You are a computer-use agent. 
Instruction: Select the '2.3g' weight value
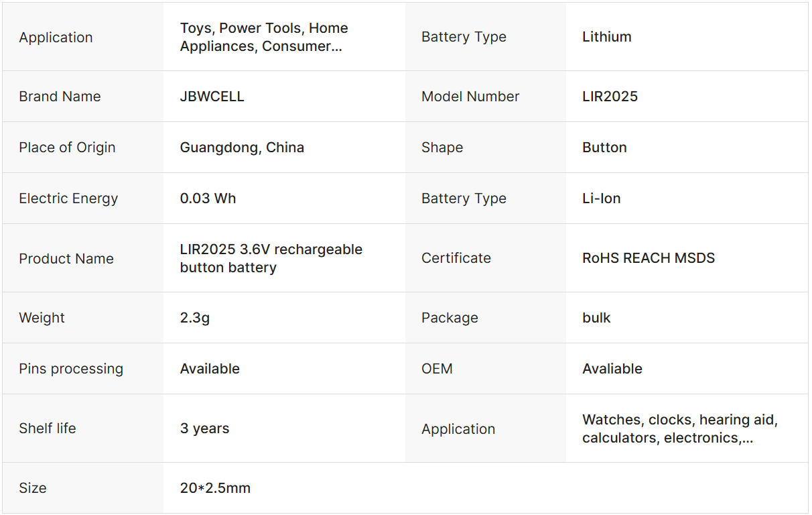[195, 318]
